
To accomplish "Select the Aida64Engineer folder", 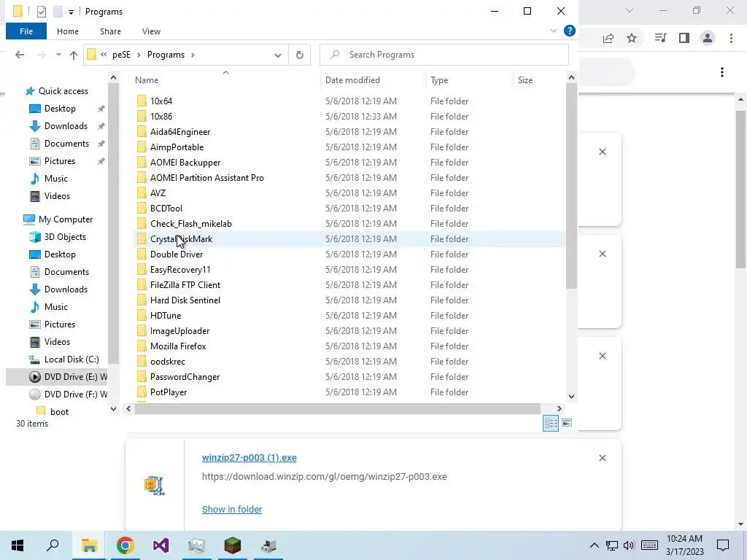I will pos(179,132).
